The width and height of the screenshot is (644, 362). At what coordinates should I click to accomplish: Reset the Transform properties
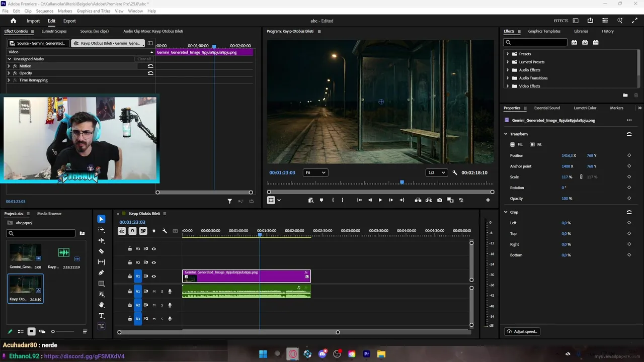629,134
